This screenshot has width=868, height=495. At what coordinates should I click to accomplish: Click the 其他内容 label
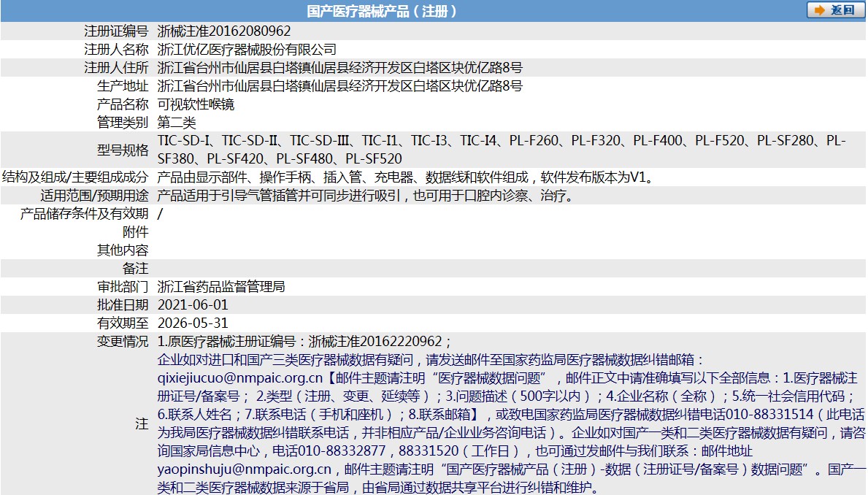[x=123, y=250]
